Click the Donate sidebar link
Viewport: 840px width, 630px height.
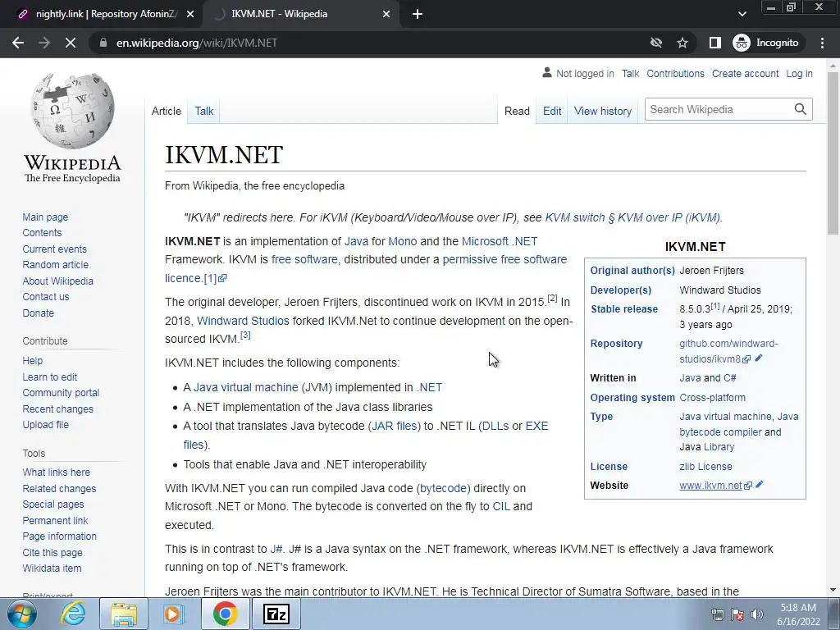coord(38,313)
